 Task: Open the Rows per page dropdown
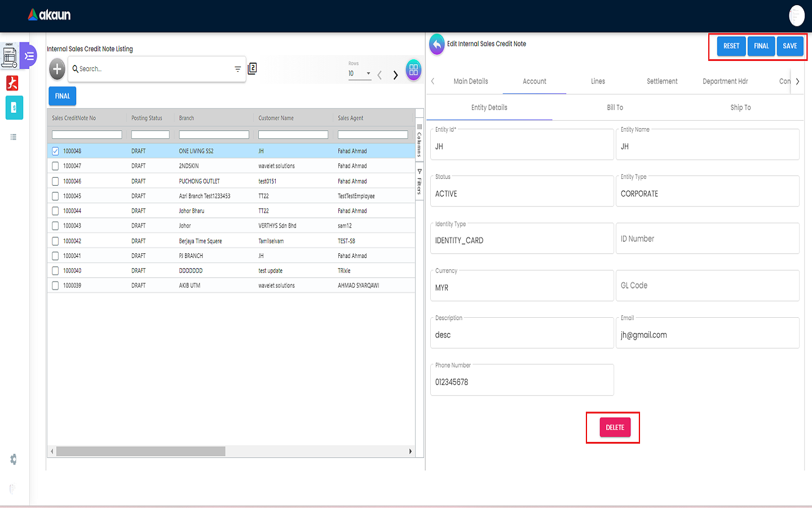360,73
